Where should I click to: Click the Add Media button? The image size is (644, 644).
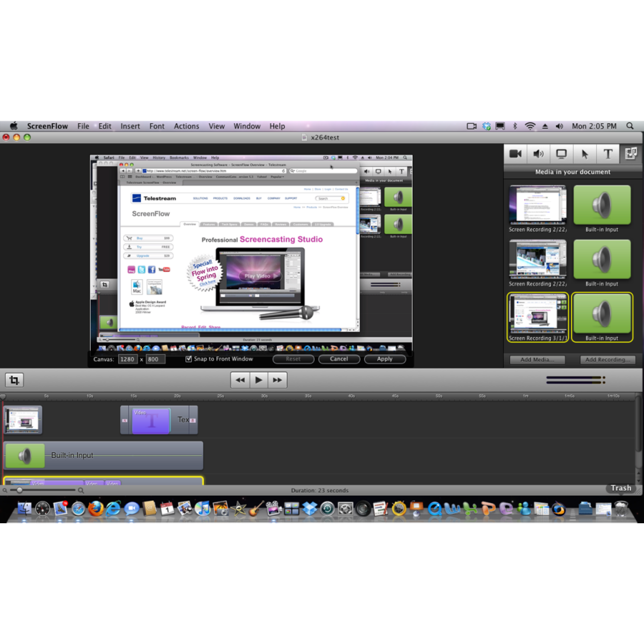pyautogui.click(x=537, y=360)
